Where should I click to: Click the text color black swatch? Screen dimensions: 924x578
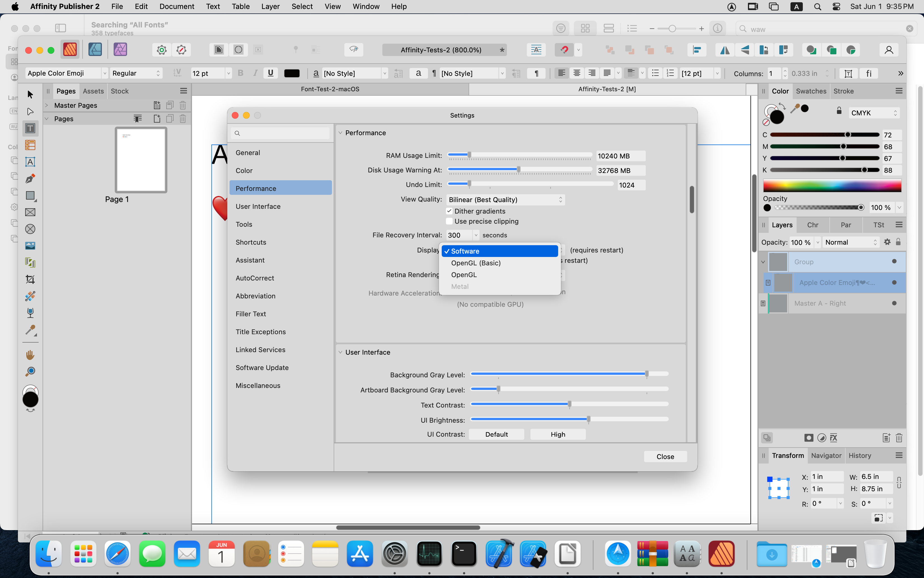[x=292, y=73]
